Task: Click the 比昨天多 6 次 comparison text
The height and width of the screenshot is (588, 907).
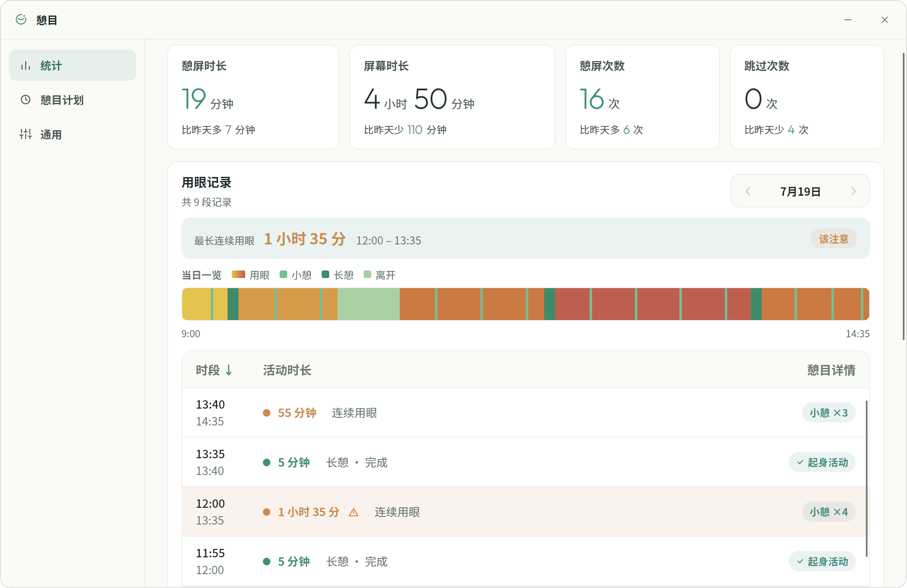Action: pyautogui.click(x=611, y=130)
